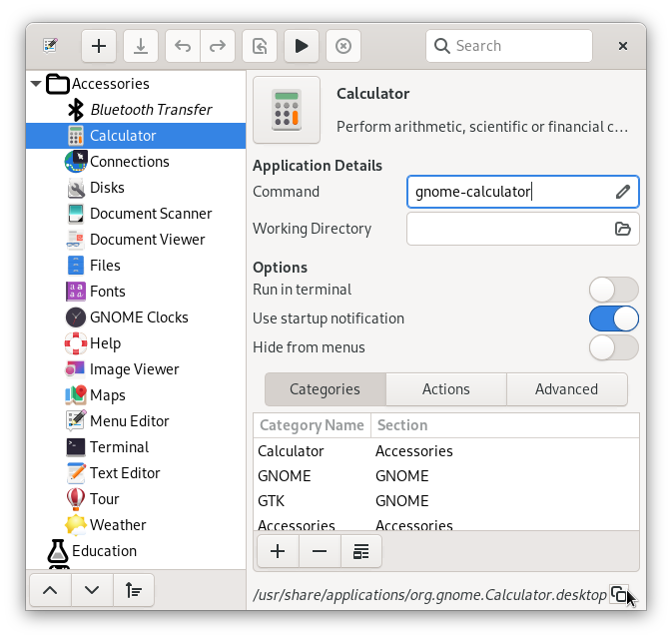Click the add new item plus button in toolbar
The width and height of the screenshot is (672, 639).
tap(99, 46)
